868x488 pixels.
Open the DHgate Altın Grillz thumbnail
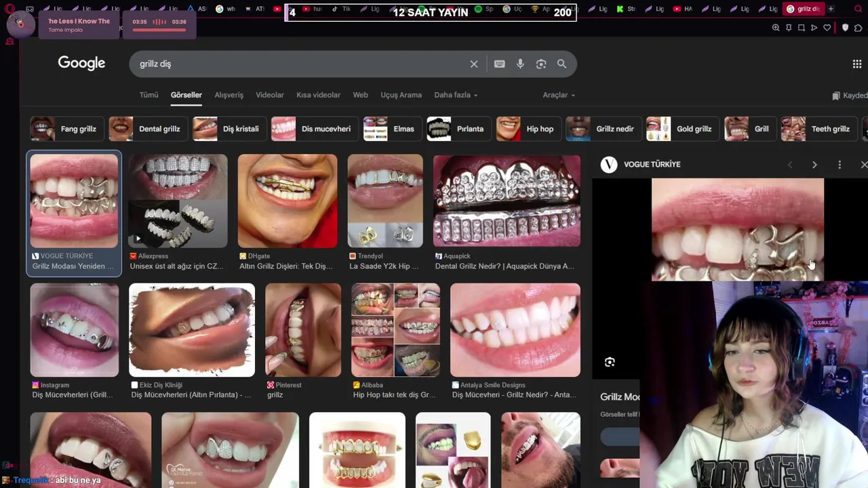pos(288,201)
